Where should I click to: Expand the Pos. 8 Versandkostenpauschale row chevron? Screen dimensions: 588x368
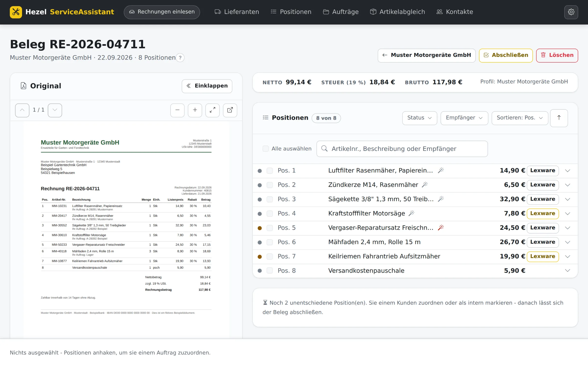point(568,271)
